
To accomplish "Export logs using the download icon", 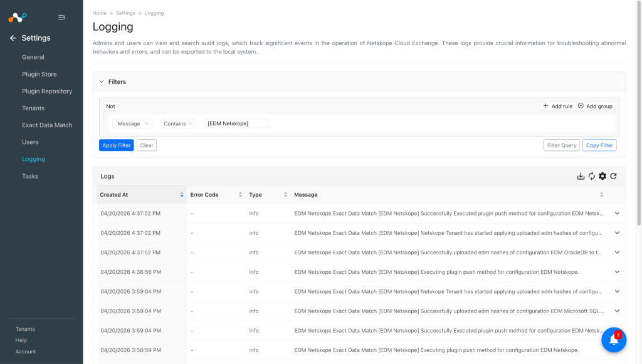I will tap(581, 176).
